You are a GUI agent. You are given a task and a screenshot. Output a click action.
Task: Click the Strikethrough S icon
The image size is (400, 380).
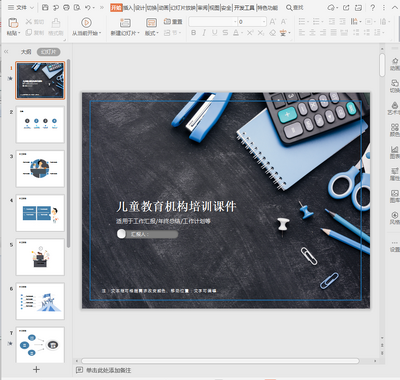point(225,33)
